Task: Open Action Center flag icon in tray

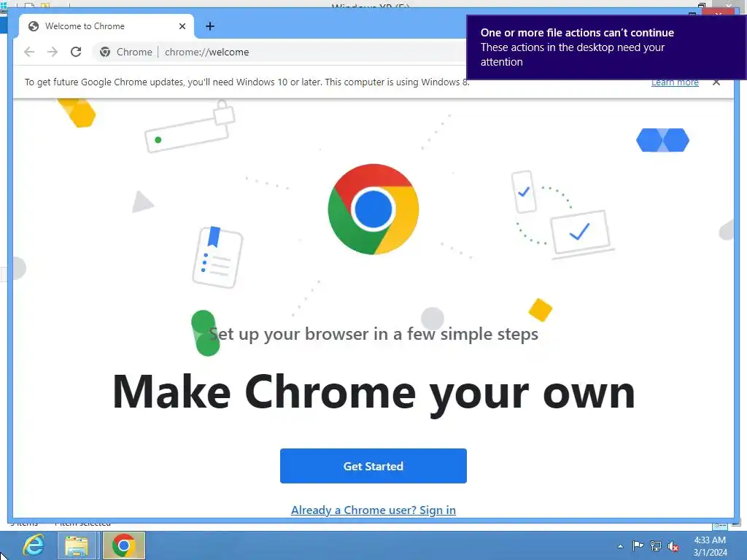Action: (x=638, y=546)
